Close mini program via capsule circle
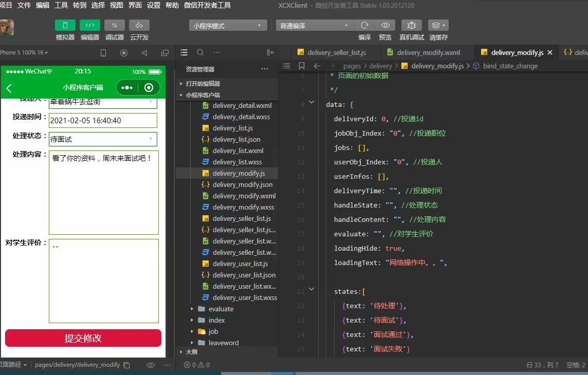Screen dimensions: 588x375 (149, 88)
